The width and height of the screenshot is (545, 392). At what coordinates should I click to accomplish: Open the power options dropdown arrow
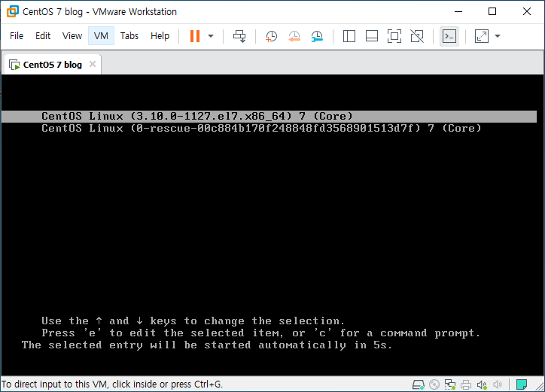211,36
